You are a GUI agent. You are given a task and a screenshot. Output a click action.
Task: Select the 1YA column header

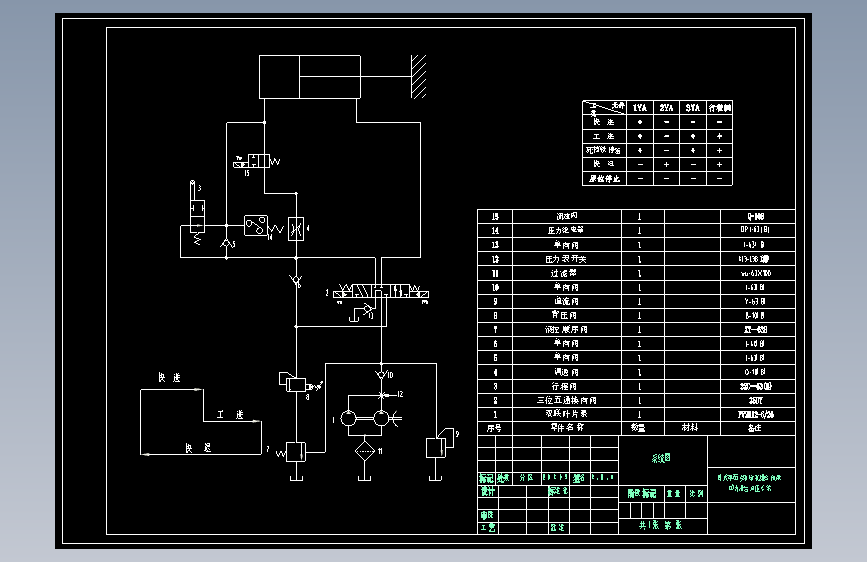click(640, 108)
